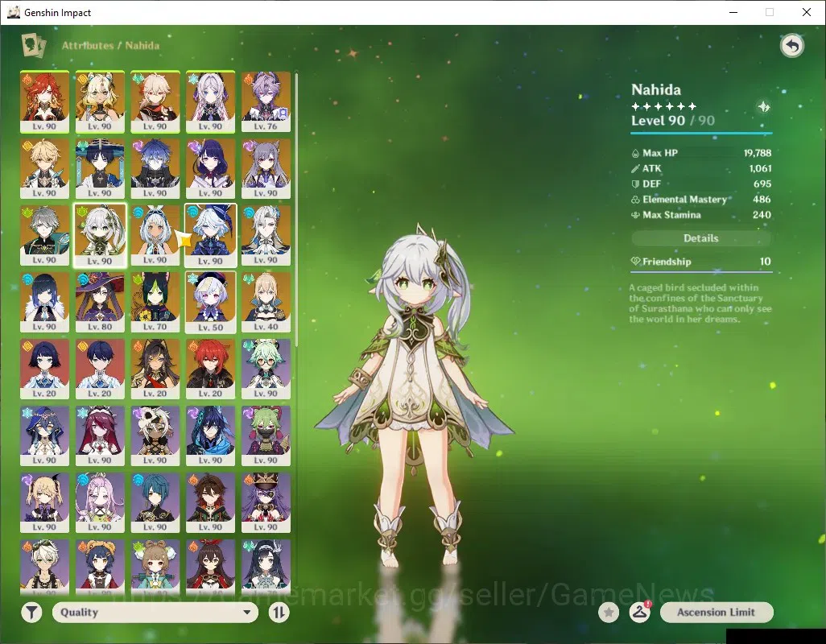Select Neuvillette's portrait
The height and width of the screenshot is (644, 826).
266,235
